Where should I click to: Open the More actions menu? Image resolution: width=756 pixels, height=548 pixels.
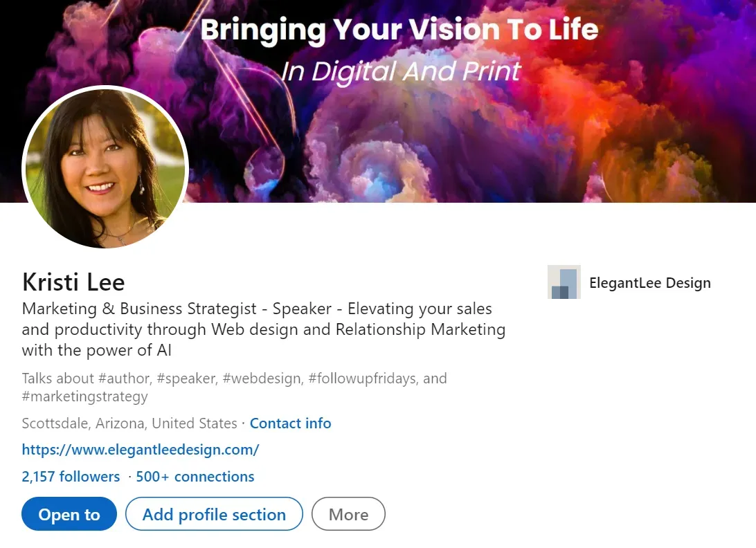point(348,514)
